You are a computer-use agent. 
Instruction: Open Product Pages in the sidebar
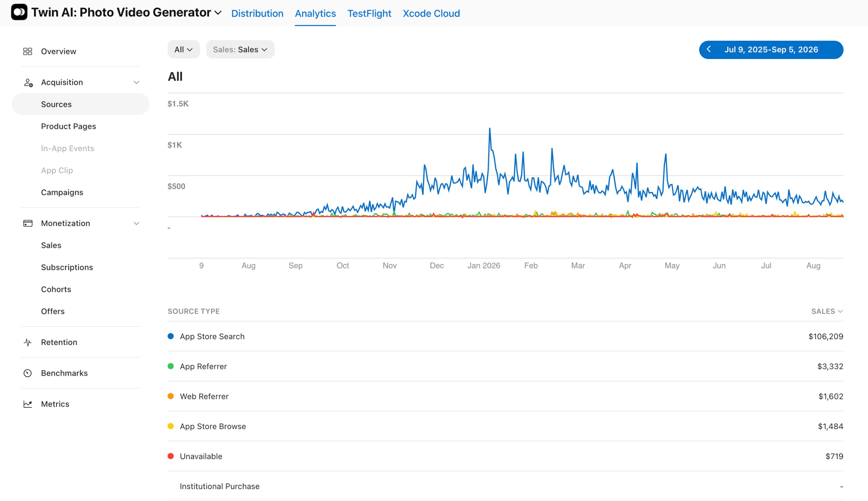click(x=68, y=126)
